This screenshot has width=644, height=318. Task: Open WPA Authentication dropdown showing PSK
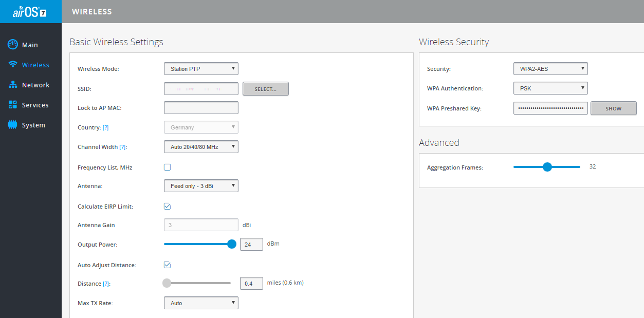tap(550, 88)
